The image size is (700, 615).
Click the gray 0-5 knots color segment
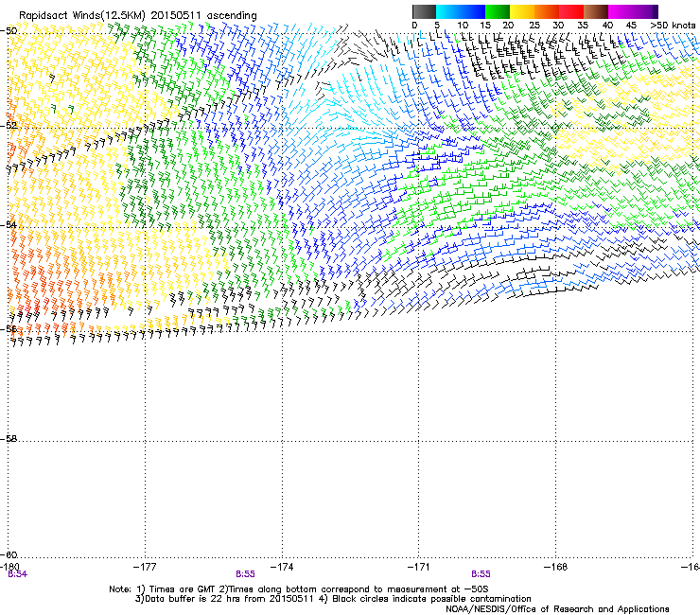coord(424,11)
